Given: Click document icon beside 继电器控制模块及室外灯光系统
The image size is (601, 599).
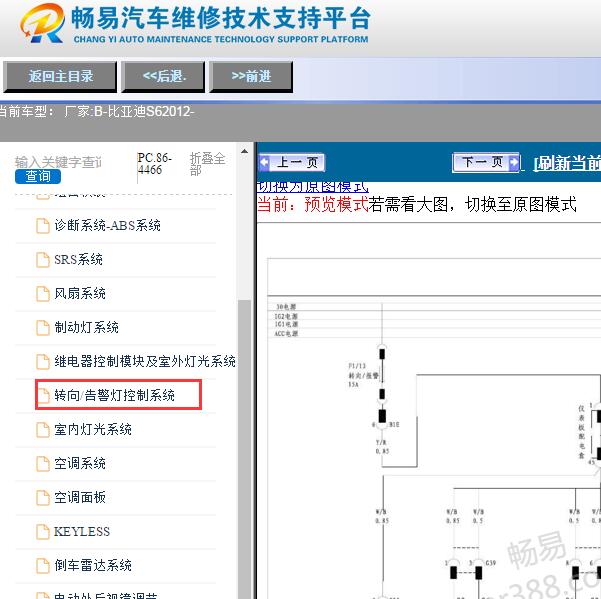Looking at the screenshot, I should [x=43, y=362].
